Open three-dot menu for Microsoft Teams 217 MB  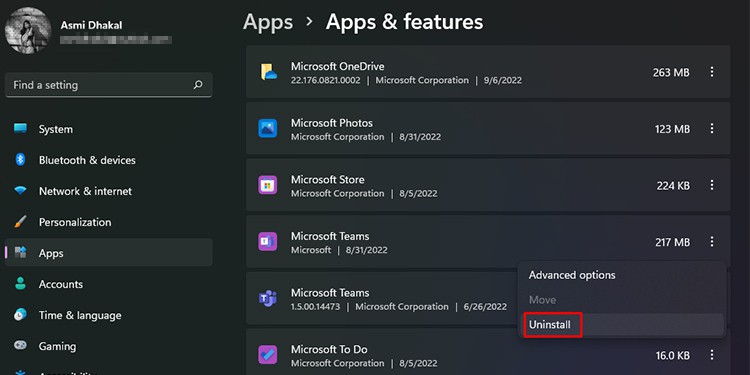click(712, 242)
